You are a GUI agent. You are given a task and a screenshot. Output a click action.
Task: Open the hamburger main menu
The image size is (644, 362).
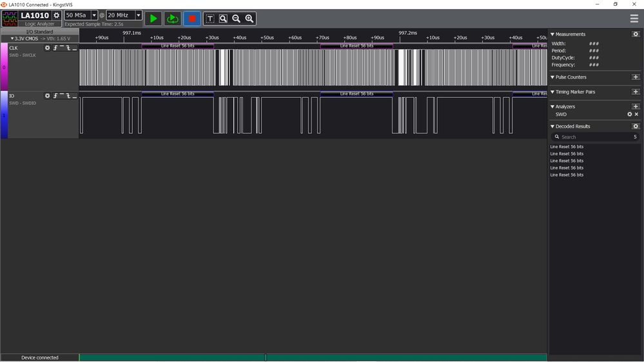[x=634, y=19]
